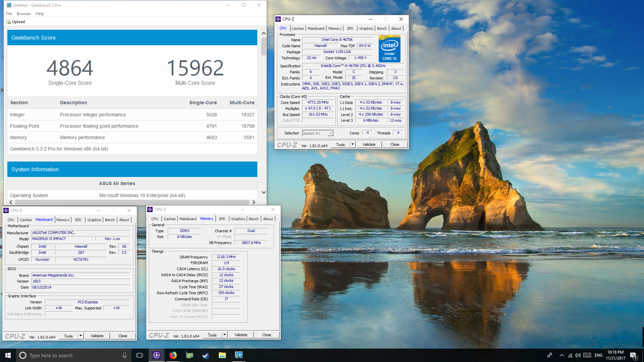This screenshot has height=362, width=644.
Task: Launch Firefox from the taskbar
Action: tap(173, 355)
